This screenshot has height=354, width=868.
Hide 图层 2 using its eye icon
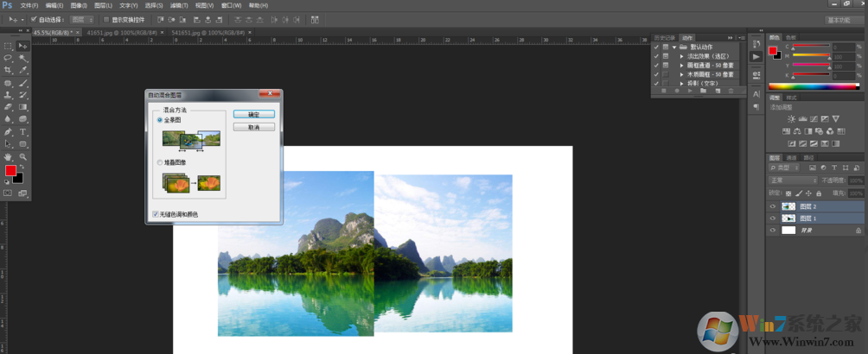click(773, 207)
